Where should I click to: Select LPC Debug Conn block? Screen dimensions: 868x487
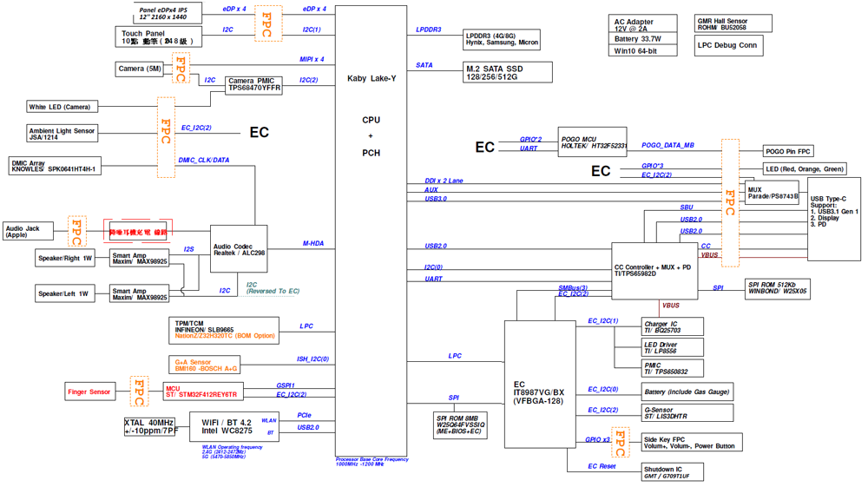pos(728,45)
